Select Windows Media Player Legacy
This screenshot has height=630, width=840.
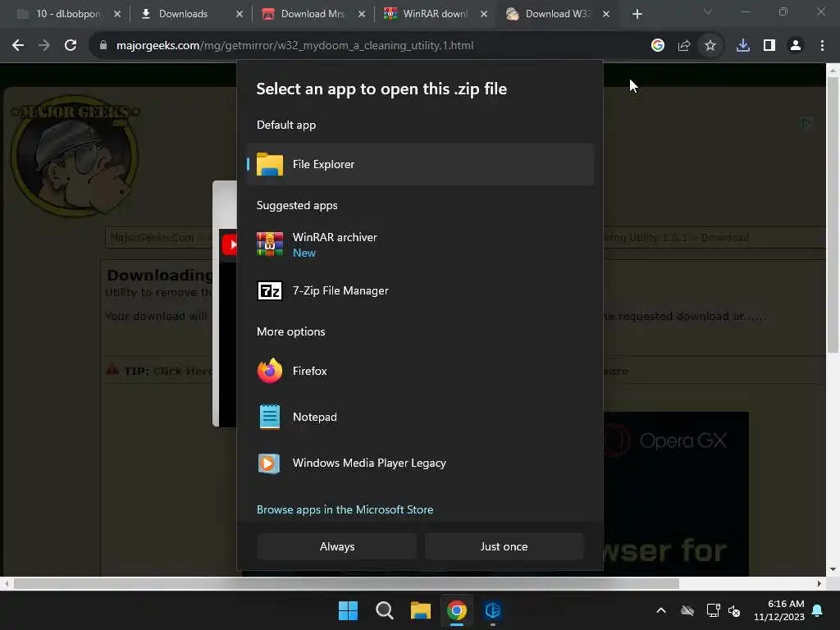(x=420, y=463)
